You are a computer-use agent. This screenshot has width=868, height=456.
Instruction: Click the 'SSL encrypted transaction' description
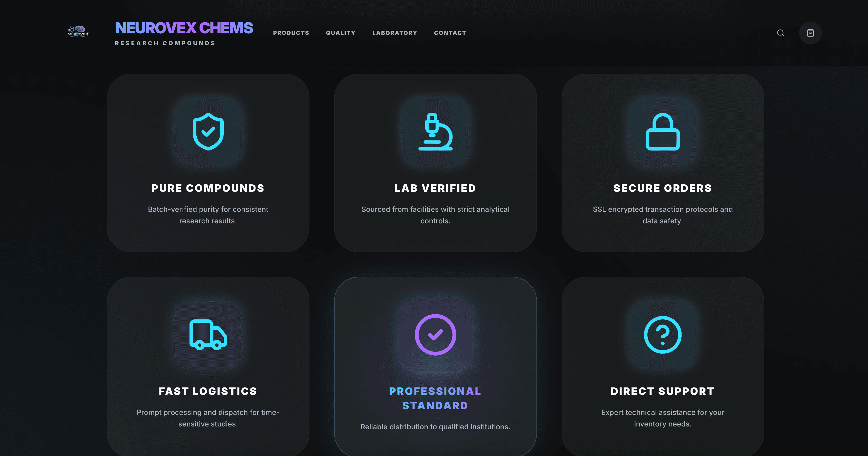click(x=663, y=215)
